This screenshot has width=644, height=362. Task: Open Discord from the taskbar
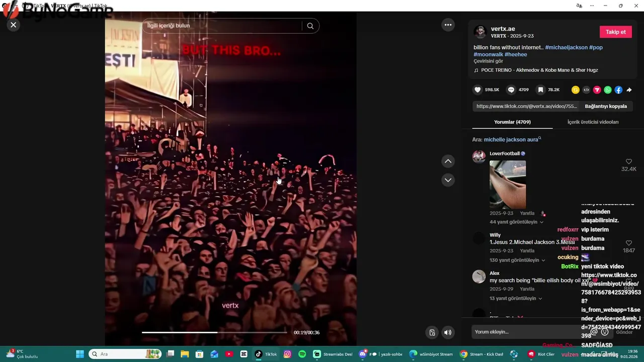[380, 354]
